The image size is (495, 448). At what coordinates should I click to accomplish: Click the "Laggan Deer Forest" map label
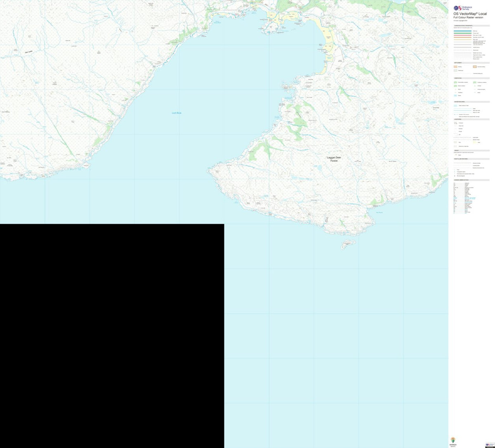(x=334, y=159)
